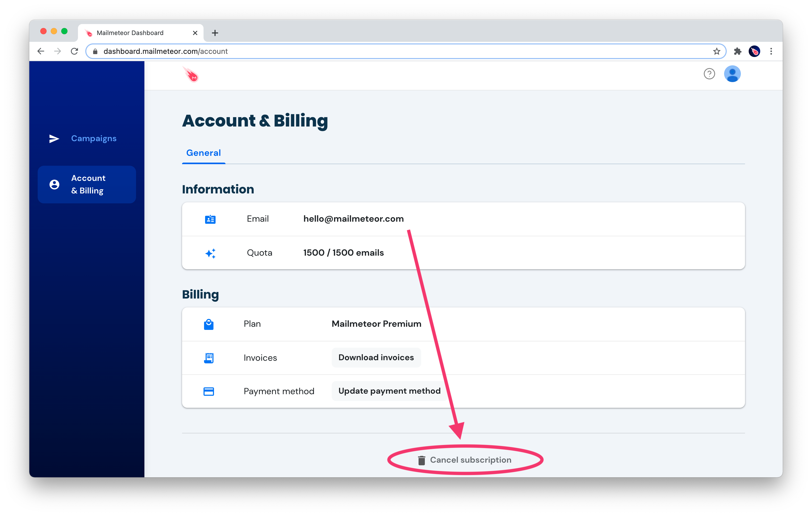
Task: Click the lock icon in the address bar
Action: pyautogui.click(x=95, y=51)
